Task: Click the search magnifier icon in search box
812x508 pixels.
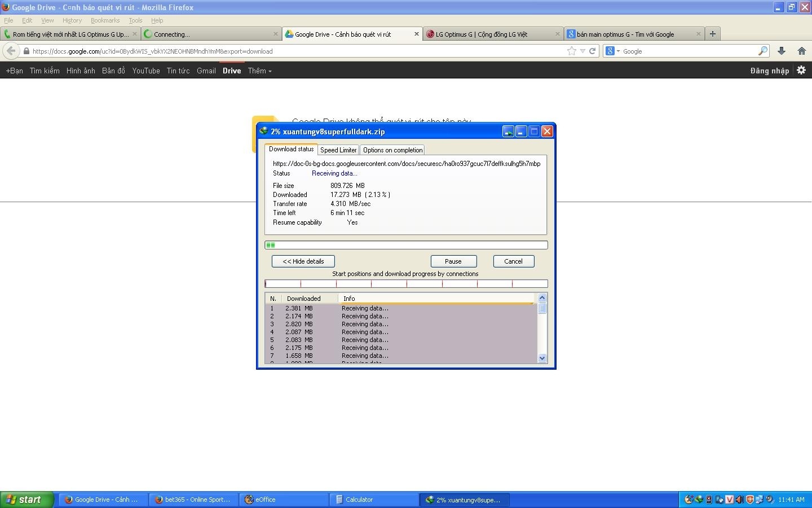Action: [x=762, y=51]
